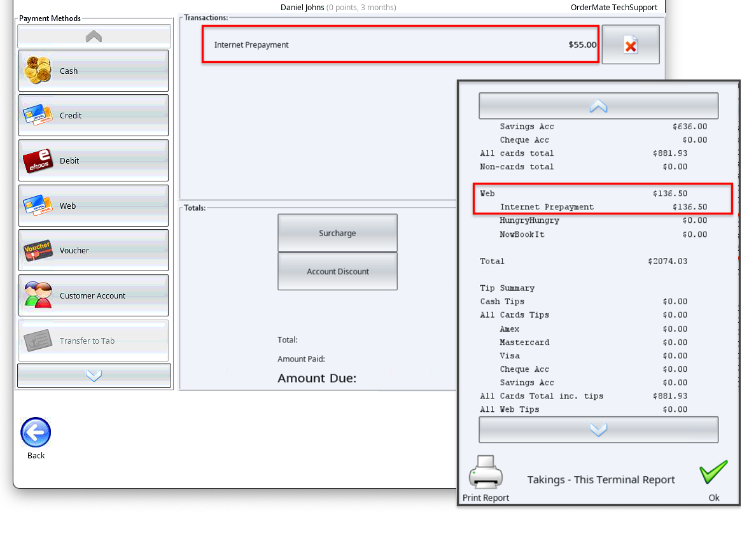Screen dimensions: 756x536
Task: Click the Non-cards total $0.00 line
Action: (x=584, y=167)
